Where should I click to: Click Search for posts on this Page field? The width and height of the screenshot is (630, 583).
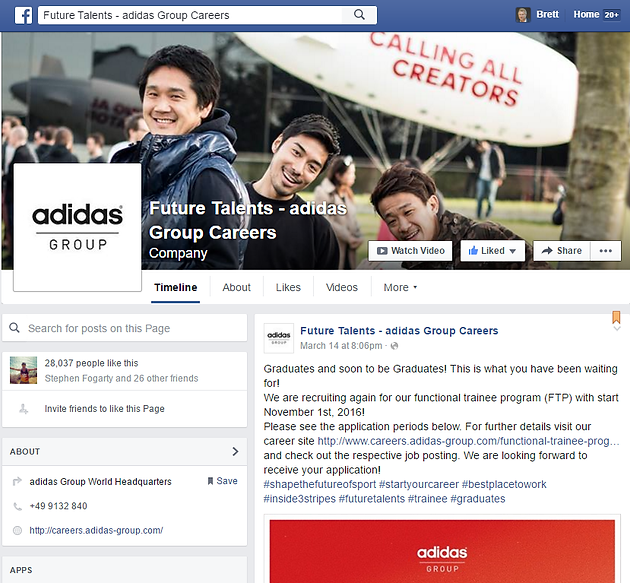click(125, 328)
